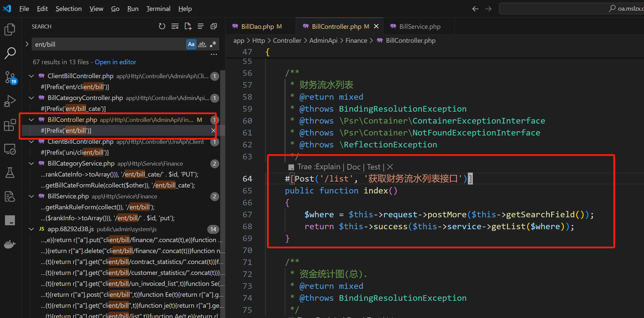
Task: Switch to the BillService.php tab
Action: [419, 26]
